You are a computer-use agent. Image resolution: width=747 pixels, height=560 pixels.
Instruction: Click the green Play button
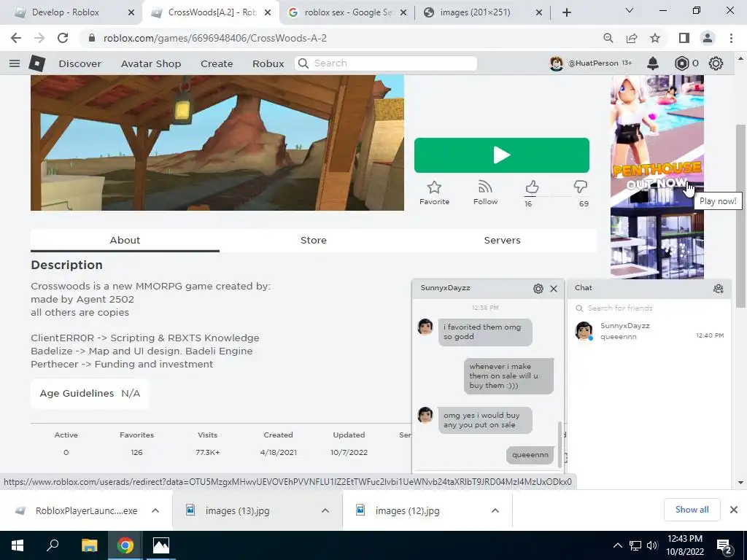(502, 155)
